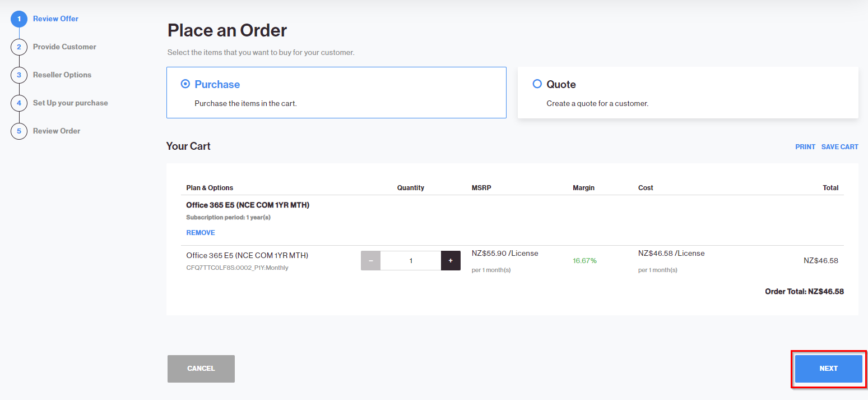Image resolution: width=868 pixels, height=400 pixels.
Task: Decrease quantity with the minus button
Action: [x=370, y=260]
